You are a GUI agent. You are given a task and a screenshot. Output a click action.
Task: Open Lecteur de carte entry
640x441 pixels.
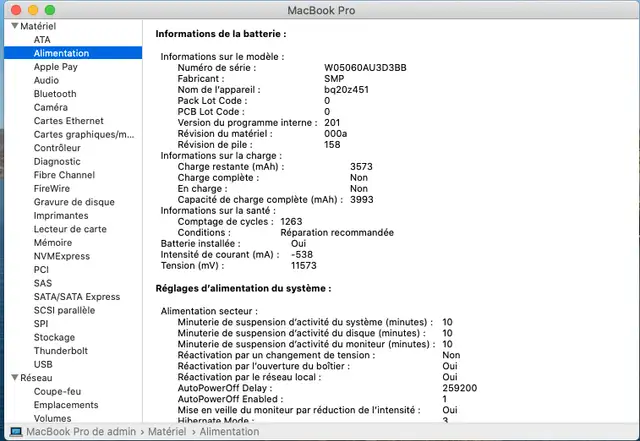70,229
